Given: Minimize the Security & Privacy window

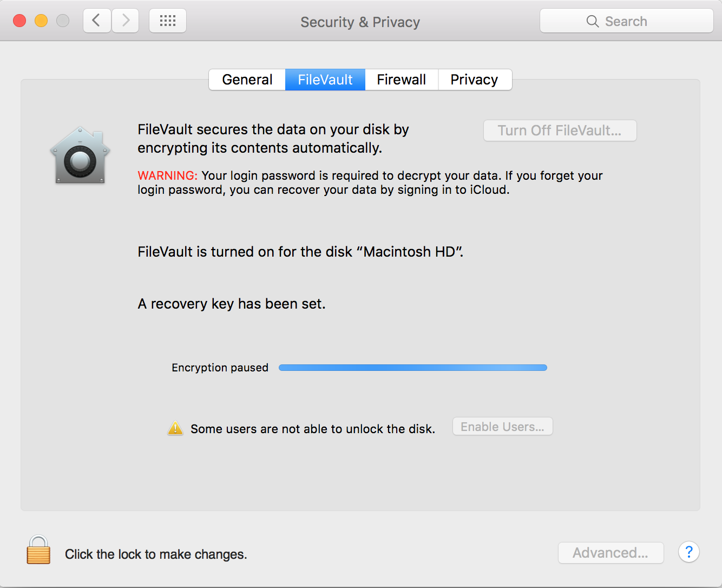Looking at the screenshot, I should click(x=41, y=21).
